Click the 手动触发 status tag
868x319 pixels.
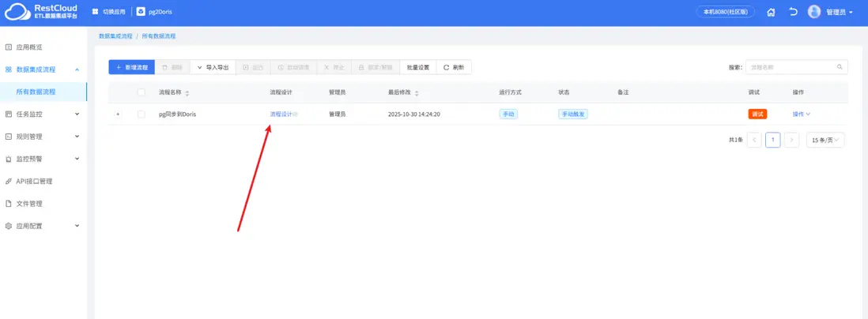tap(573, 114)
